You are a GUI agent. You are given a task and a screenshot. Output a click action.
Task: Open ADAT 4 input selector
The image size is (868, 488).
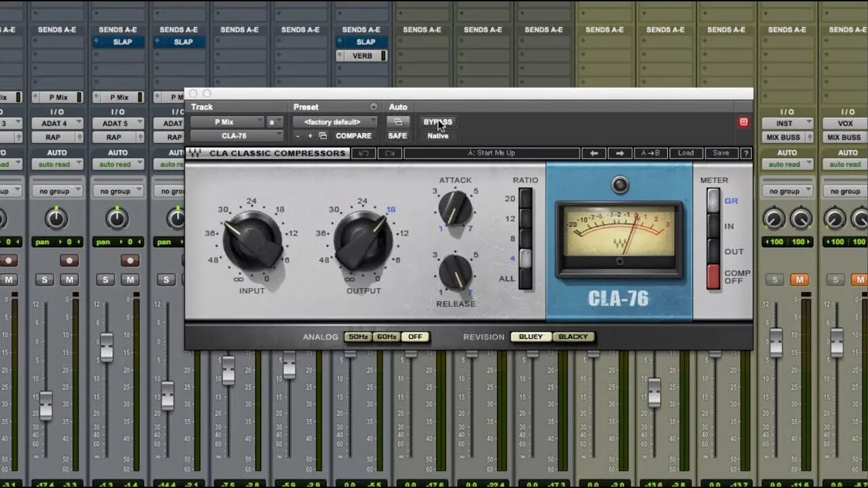pyautogui.click(x=57, y=123)
